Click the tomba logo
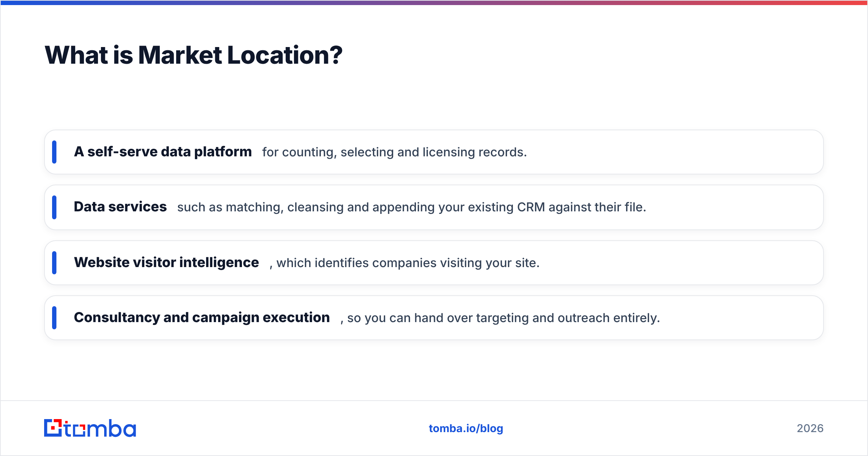The width and height of the screenshot is (868, 456). tap(90, 428)
